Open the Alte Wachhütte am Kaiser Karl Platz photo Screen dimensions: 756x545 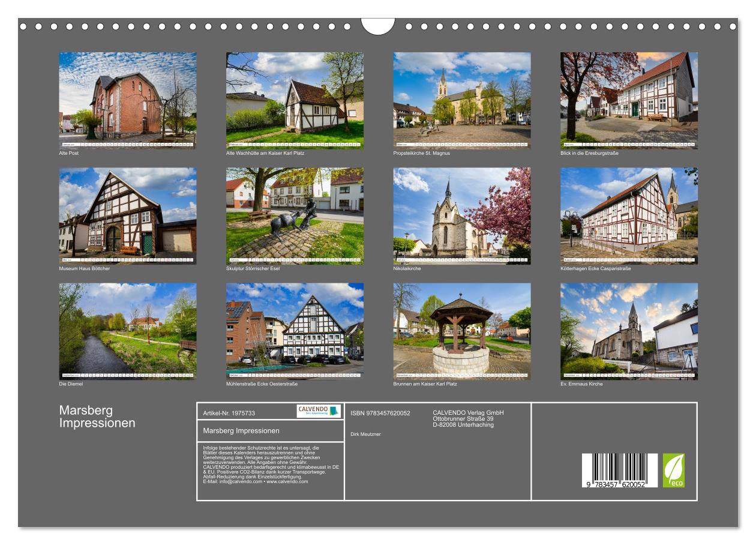295,100
